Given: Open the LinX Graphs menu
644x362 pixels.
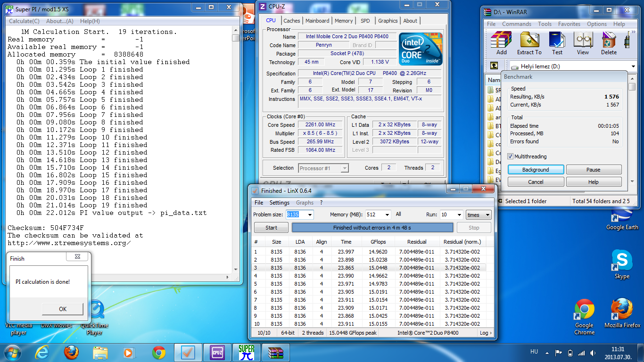Looking at the screenshot, I should (305, 203).
